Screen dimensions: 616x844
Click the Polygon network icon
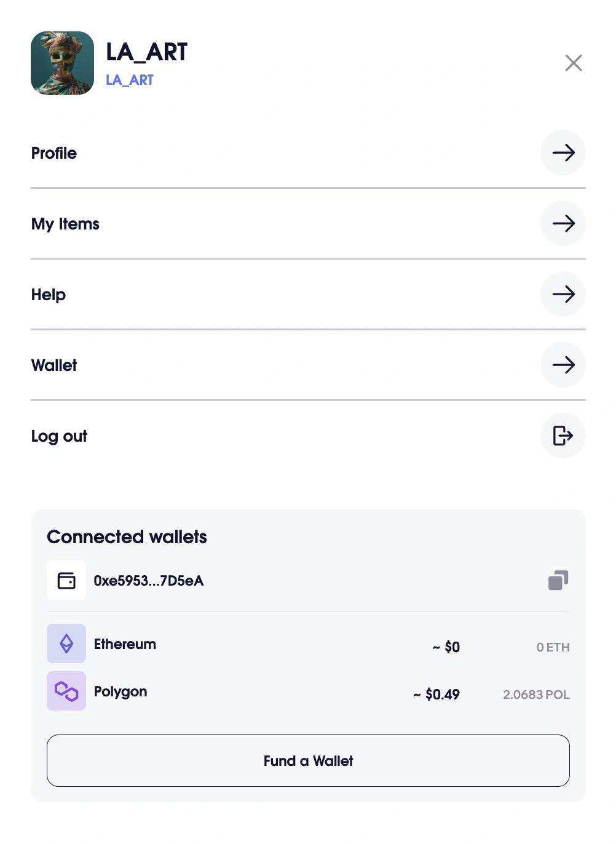tap(66, 691)
